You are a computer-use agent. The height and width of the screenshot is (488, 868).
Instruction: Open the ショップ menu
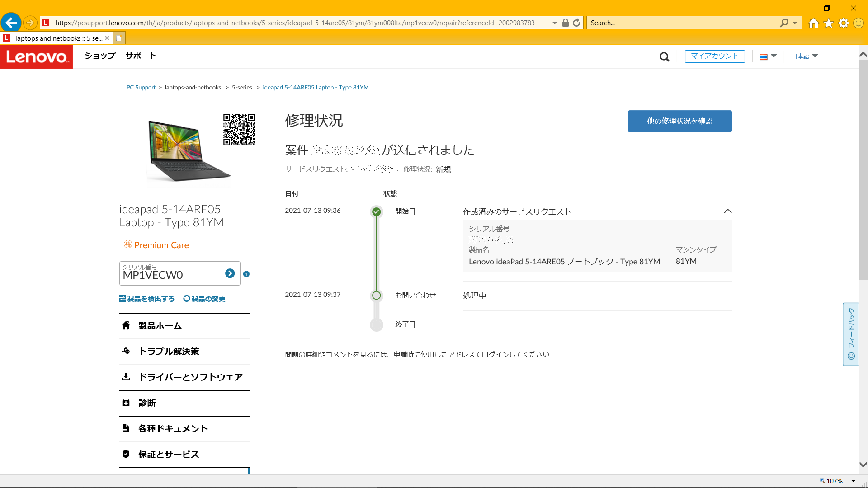point(100,56)
